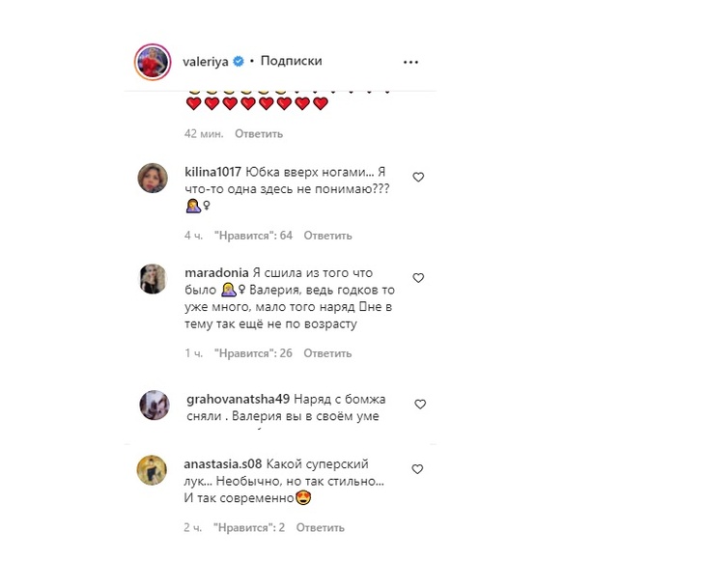The width and height of the screenshot is (705, 588).
Task: Reply to anastasia.s08's comment
Action: pos(320,528)
